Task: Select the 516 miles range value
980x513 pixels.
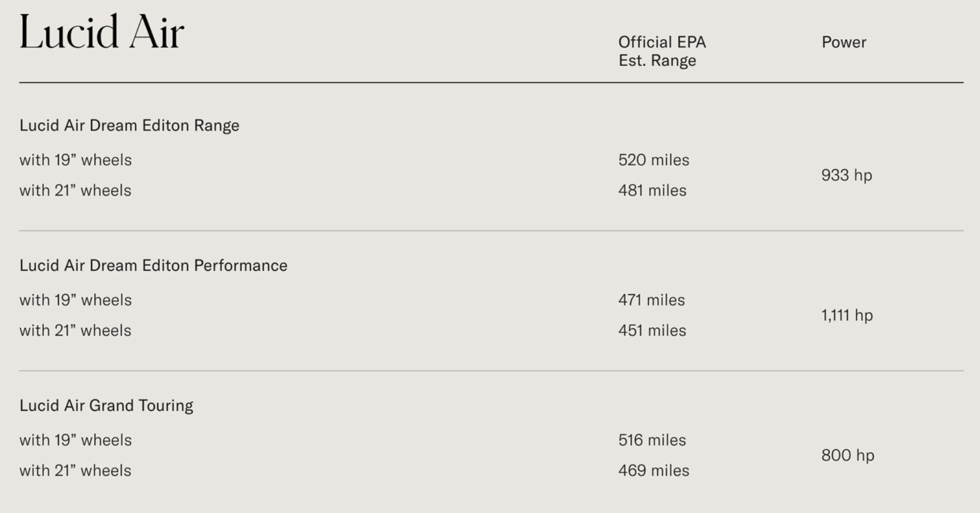Action: [652, 440]
